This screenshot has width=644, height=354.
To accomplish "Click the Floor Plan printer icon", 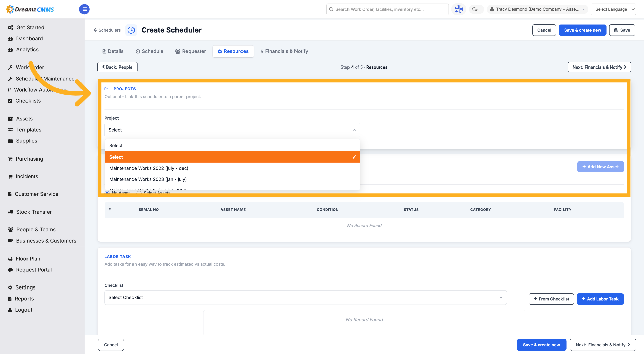I will 10,259.
